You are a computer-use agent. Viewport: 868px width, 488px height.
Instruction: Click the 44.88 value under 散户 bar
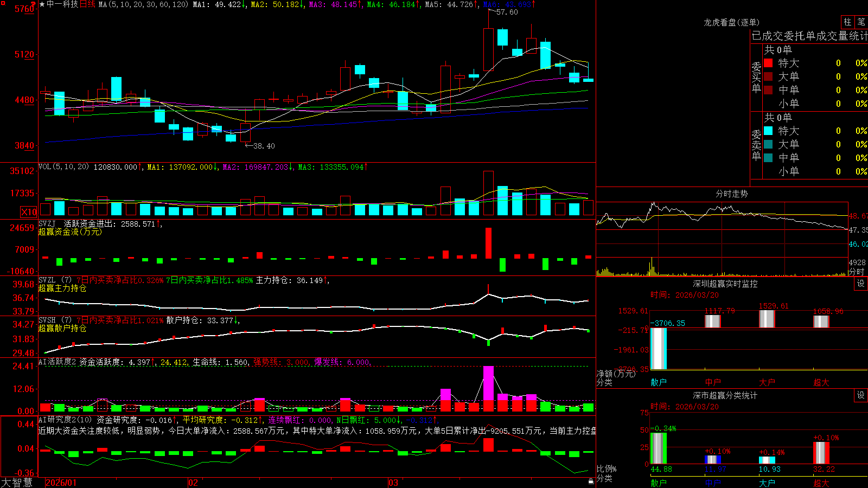coord(661,469)
